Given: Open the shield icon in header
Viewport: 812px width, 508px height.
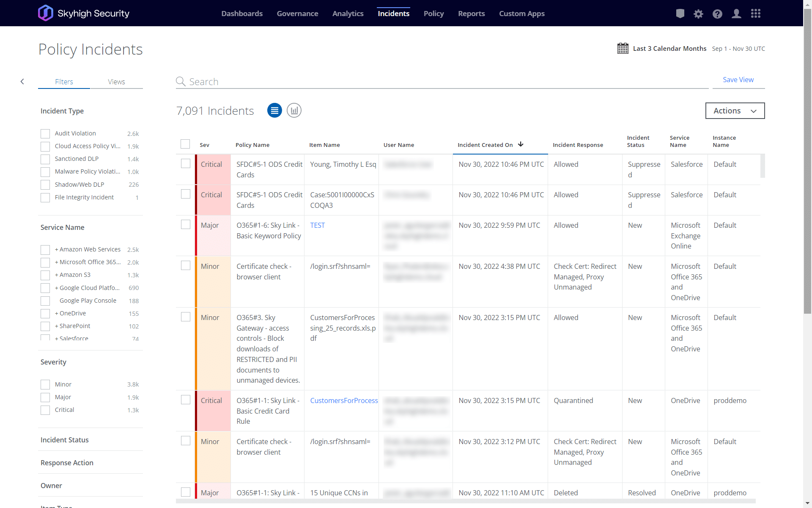Looking at the screenshot, I should 680,14.
